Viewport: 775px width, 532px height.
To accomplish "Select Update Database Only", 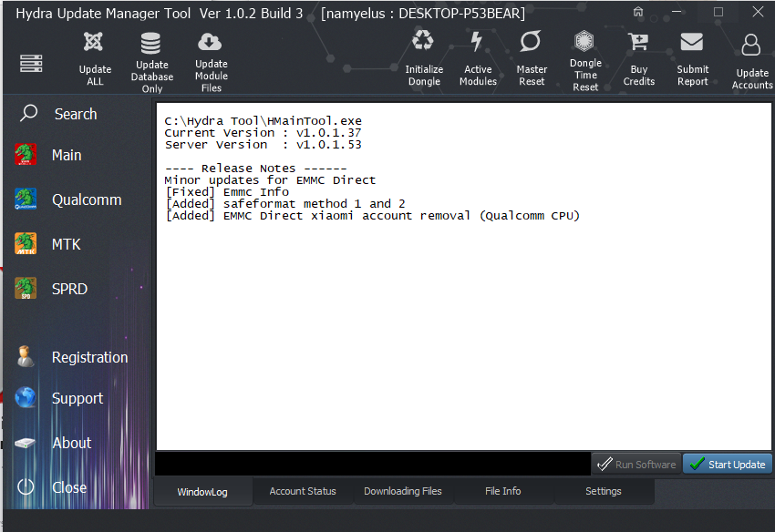I will [x=151, y=63].
